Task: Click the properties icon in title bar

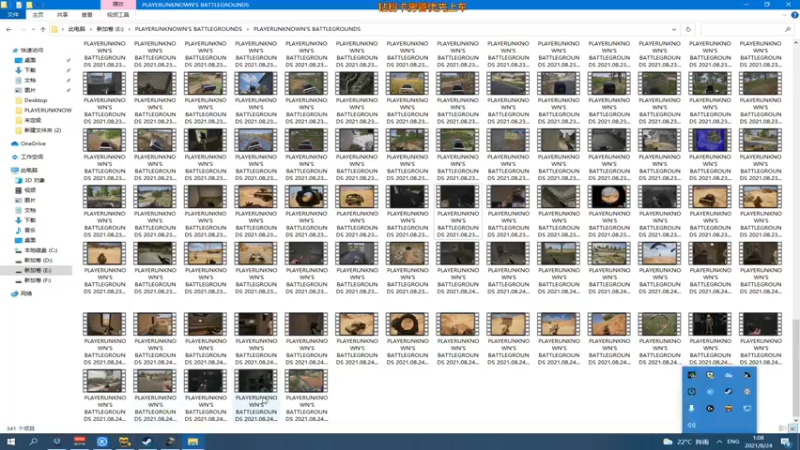Action: pos(19,5)
